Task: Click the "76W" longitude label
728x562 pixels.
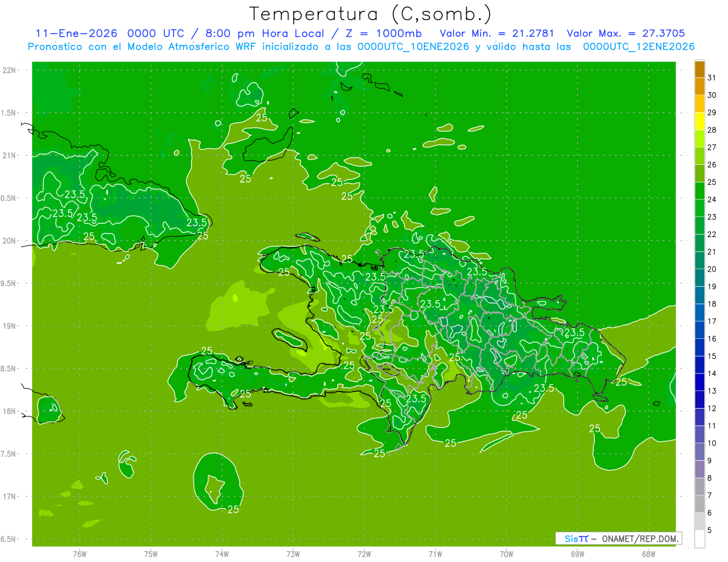Action: (79, 554)
